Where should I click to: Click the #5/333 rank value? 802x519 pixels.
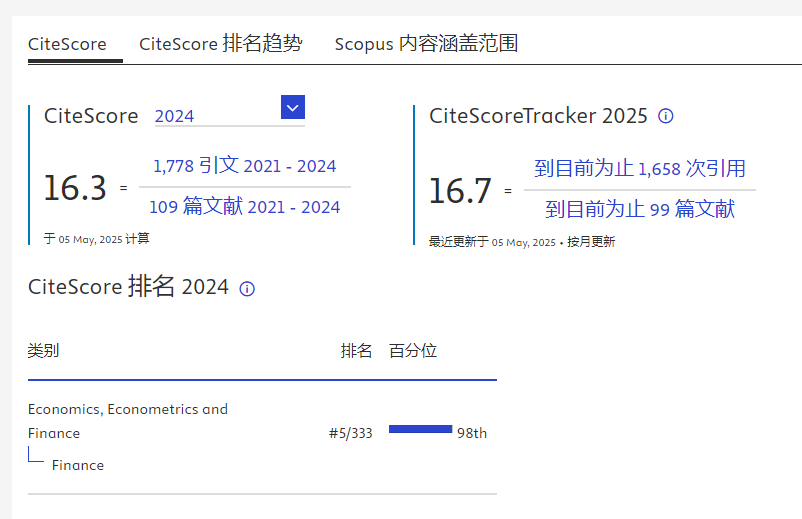pos(350,433)
